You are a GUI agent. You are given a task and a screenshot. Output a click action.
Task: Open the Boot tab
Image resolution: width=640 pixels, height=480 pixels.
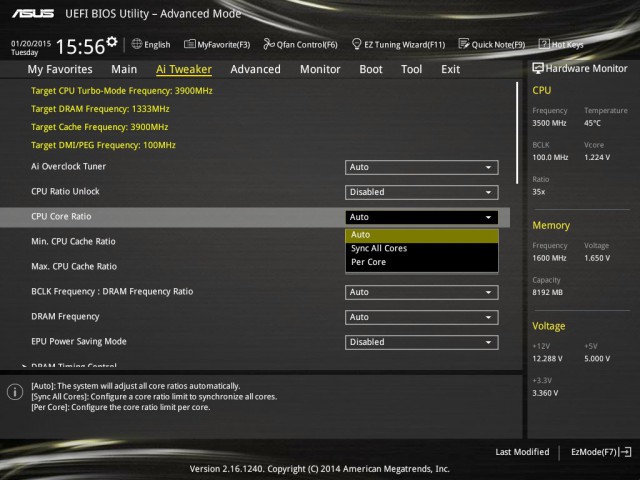tap(371, 69)
